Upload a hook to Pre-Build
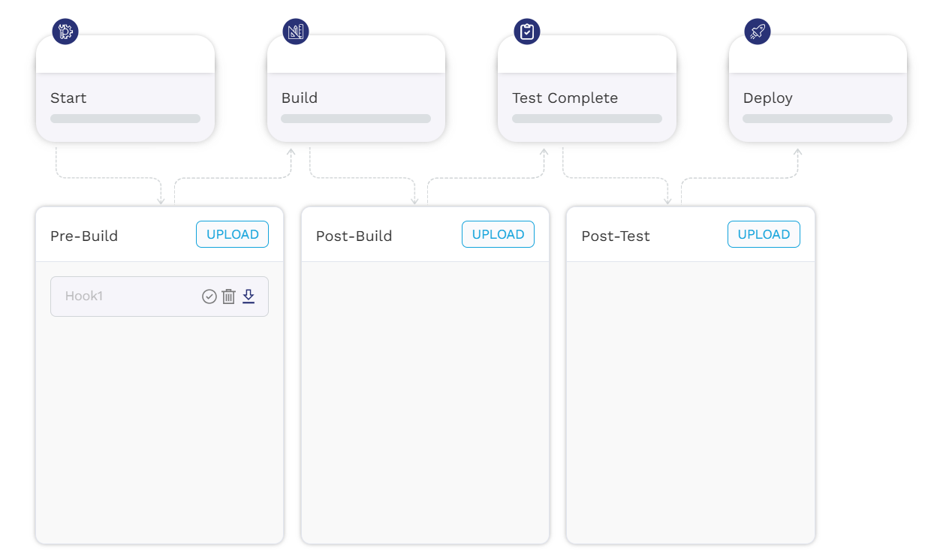The image size is (934, 560). click(x=232, y=234)
